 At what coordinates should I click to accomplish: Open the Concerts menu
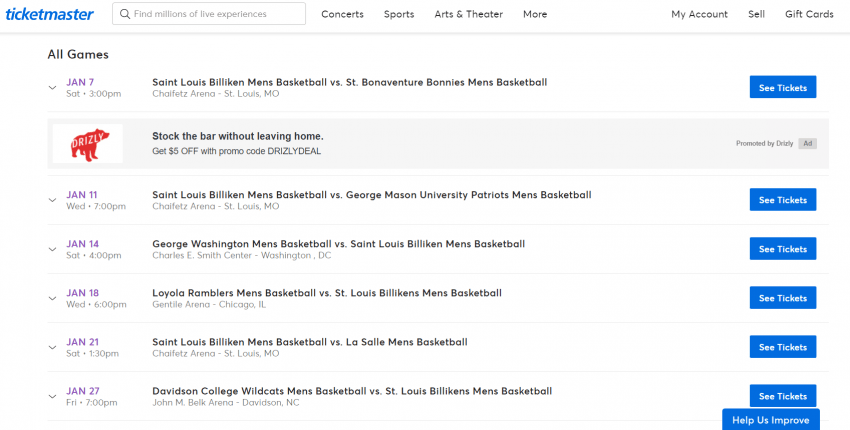point(342,15)
